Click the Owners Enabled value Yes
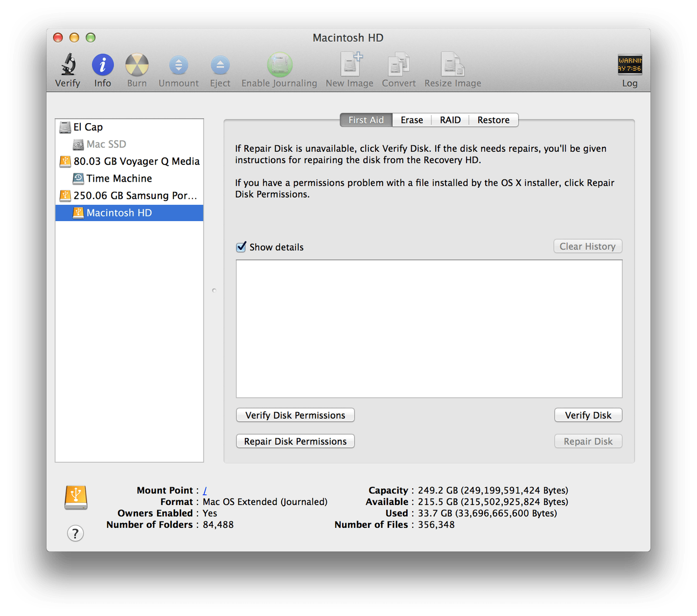 click(x=210, y=513)
